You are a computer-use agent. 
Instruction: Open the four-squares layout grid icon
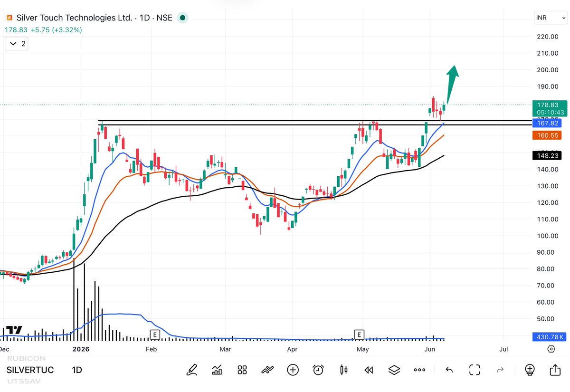click(242, 370)
